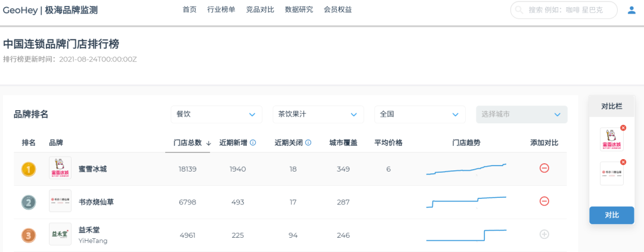Image resolution: width=644 pixels, height=252 pixels.
Task: Open 蜜雪冰城 brand logo in table
Action: (60, 168)
